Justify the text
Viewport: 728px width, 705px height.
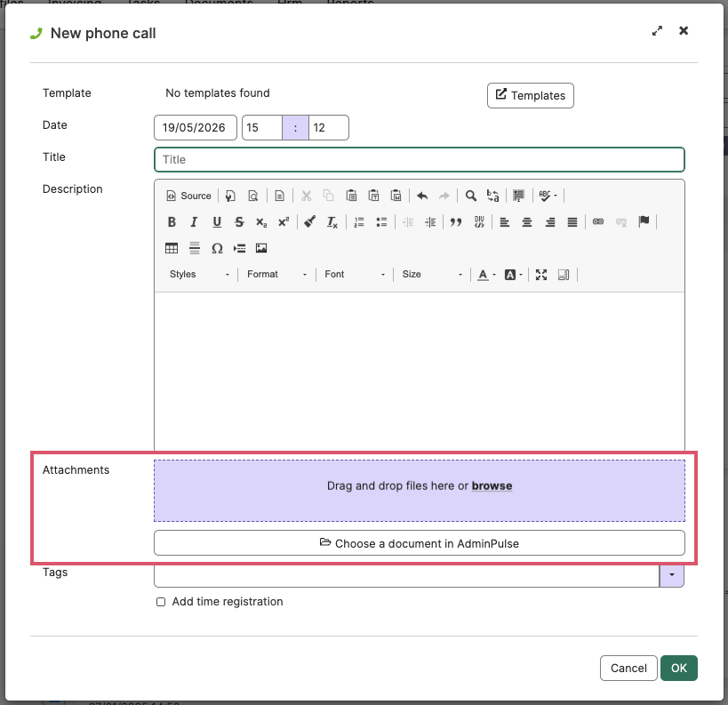(x=572, y=222)
